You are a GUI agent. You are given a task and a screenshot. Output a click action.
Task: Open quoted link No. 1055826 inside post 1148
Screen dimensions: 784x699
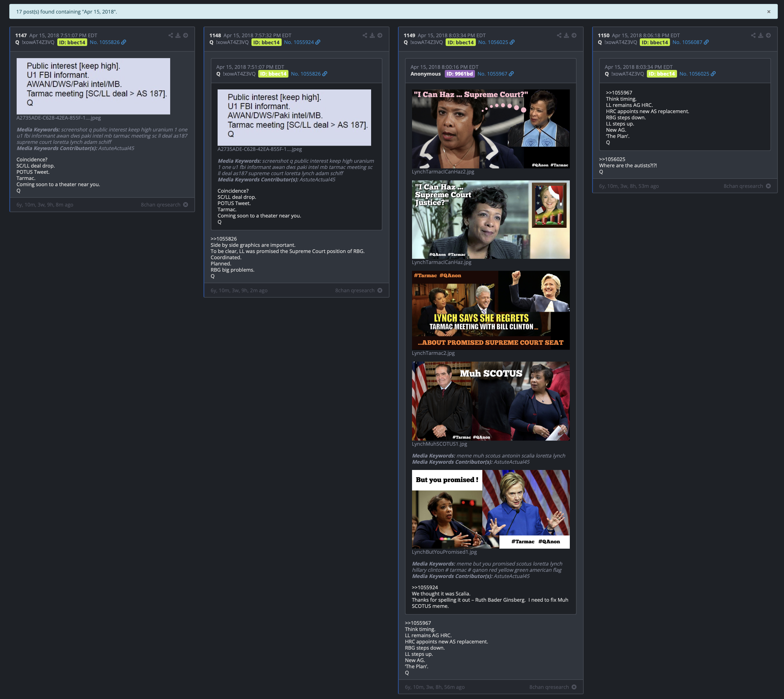click(306, 74)
